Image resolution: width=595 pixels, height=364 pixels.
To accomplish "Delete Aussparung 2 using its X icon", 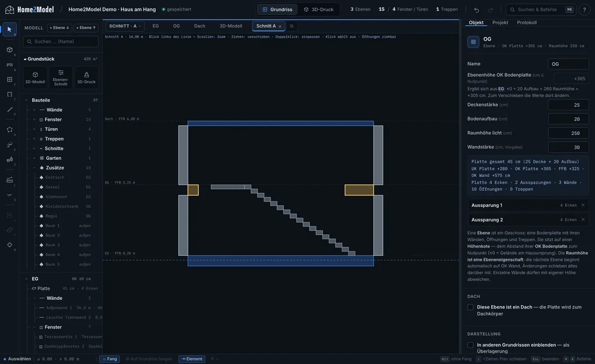I will (x=583, y=219).
